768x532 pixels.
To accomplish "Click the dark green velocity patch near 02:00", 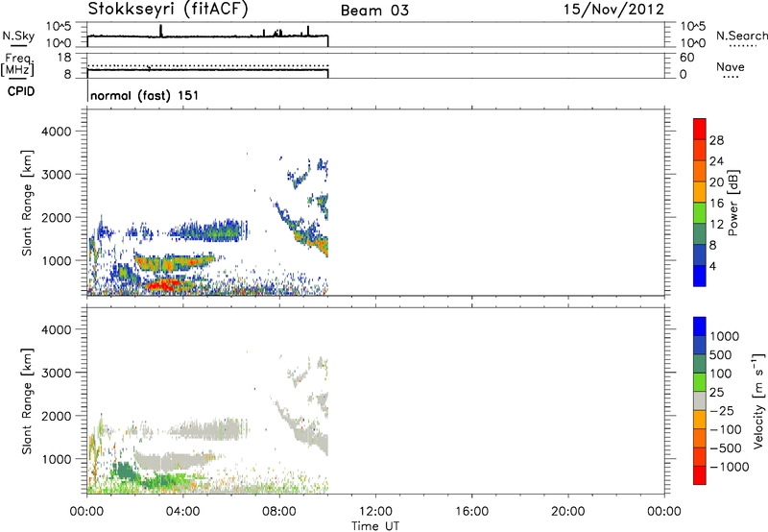I will (126, 472).
